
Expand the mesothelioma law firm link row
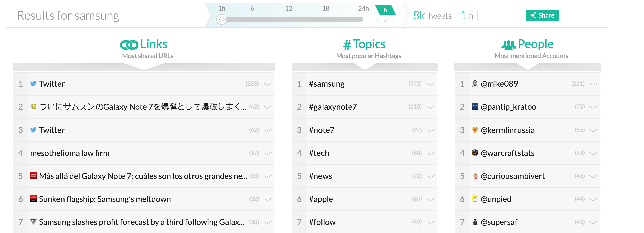click(268, 153)
